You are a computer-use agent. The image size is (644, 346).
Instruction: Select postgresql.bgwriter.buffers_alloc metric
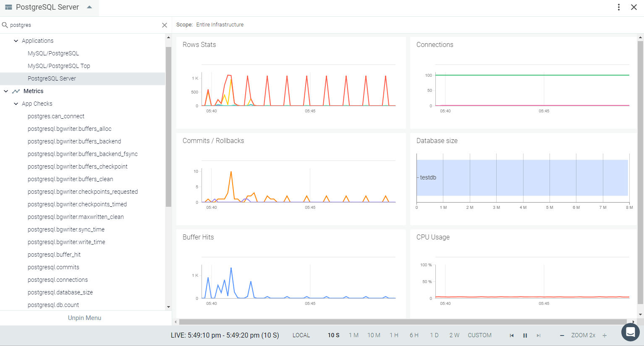69,129
